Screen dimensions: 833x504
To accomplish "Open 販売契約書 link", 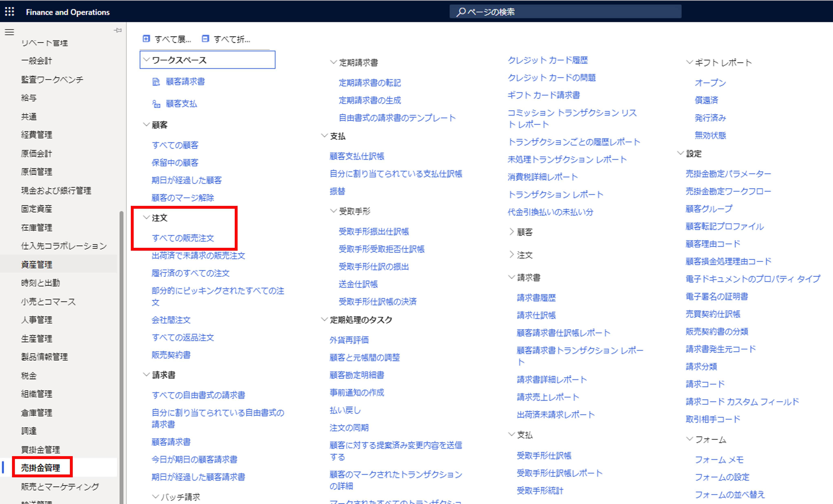I will (171, 355).
